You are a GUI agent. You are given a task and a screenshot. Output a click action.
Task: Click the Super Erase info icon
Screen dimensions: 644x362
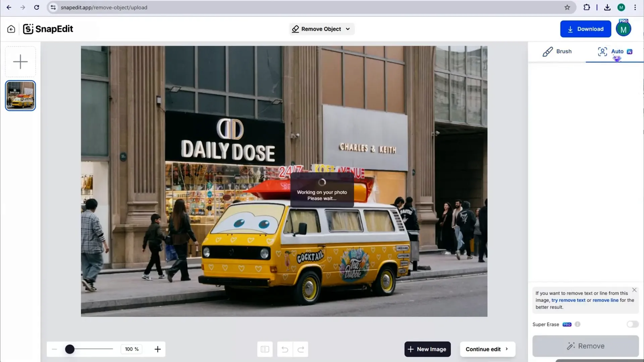[x=578, y=324]
